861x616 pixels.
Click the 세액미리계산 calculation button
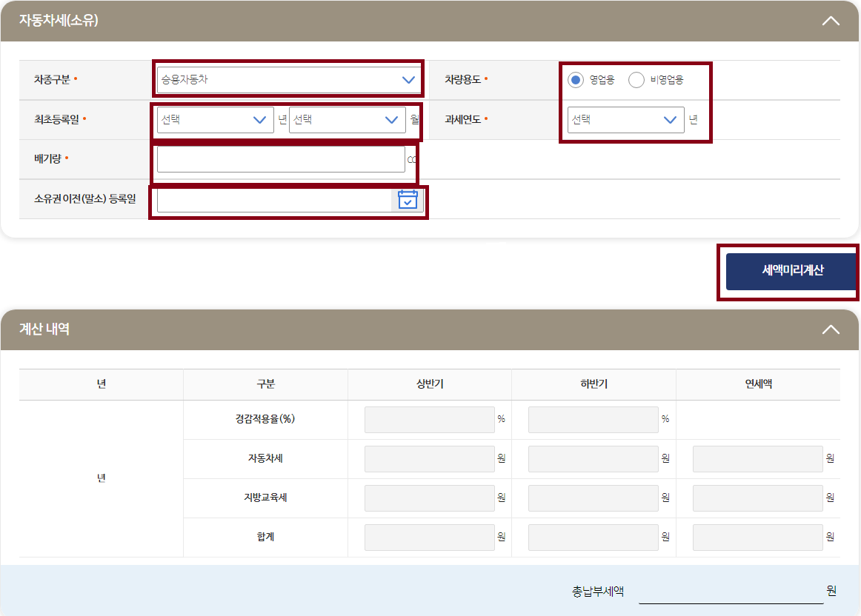(x=789, y=272)
